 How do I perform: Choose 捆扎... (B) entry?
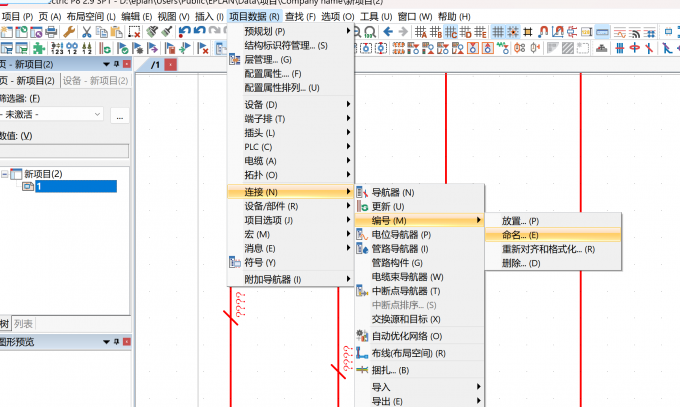click(419, 370)
